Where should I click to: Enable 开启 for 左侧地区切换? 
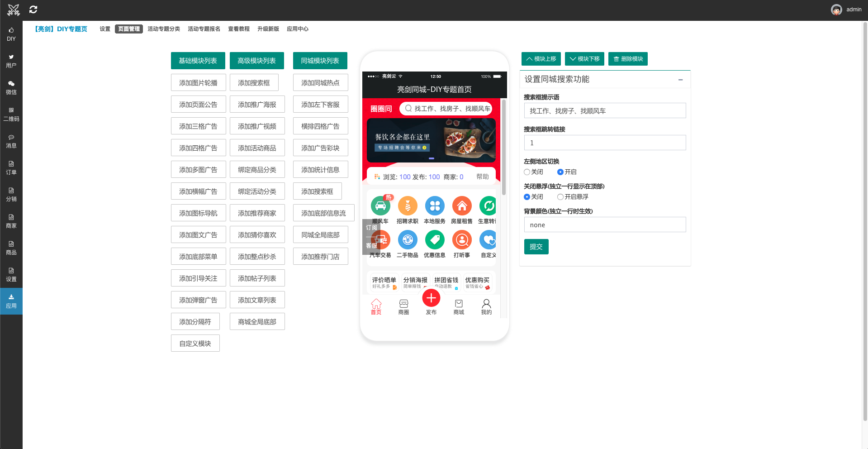[x=560, y=172]
